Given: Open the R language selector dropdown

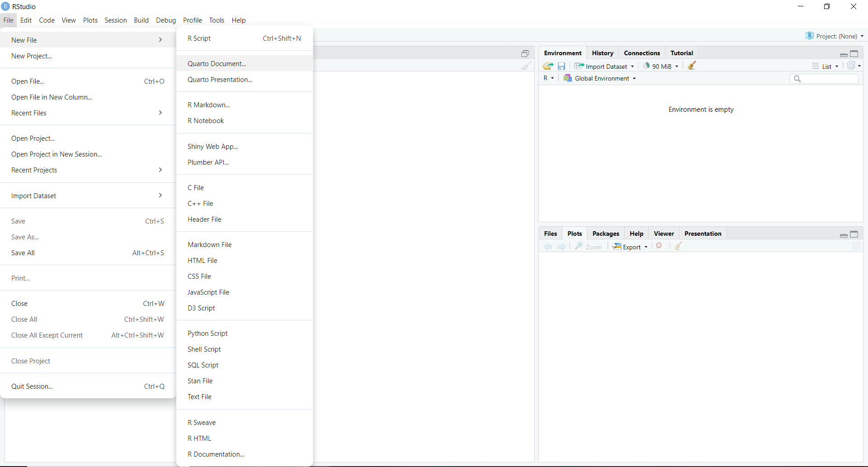Looking at the screenshot, I should [548, 78].
